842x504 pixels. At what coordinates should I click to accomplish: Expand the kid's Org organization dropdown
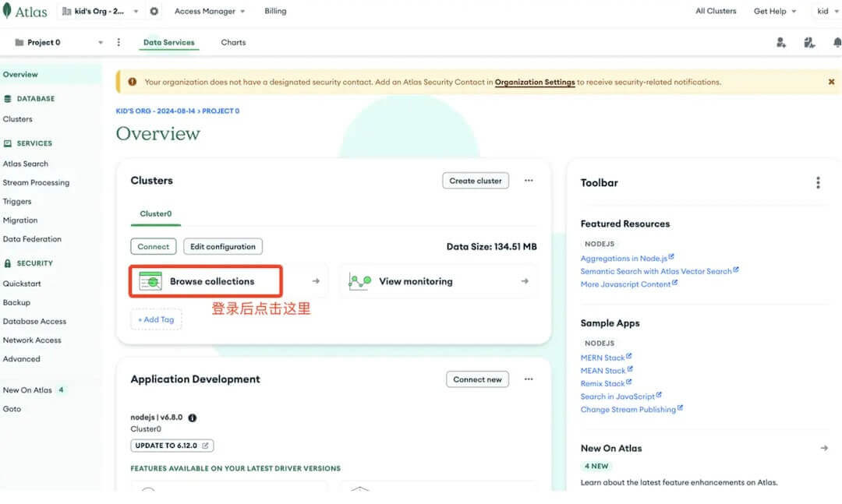click(101, 11)
